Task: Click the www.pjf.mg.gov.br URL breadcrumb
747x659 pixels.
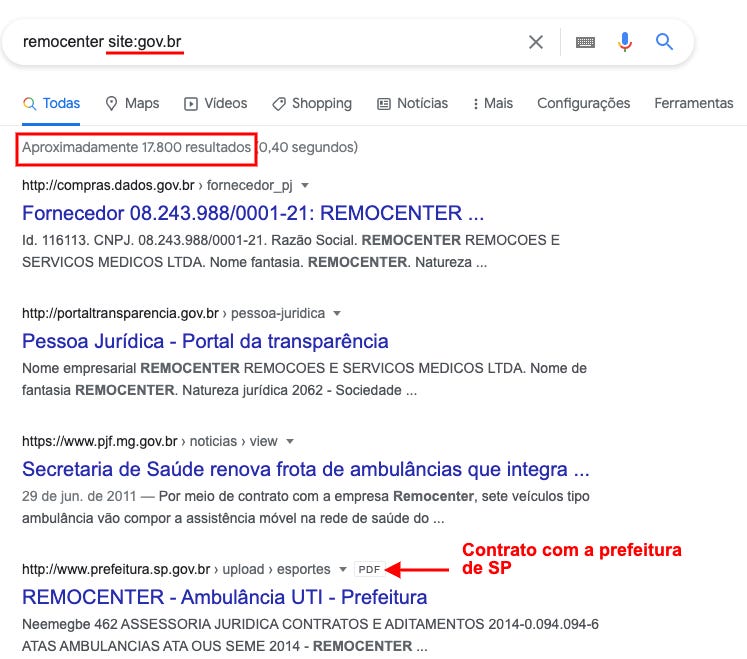Action: [150, 442]
